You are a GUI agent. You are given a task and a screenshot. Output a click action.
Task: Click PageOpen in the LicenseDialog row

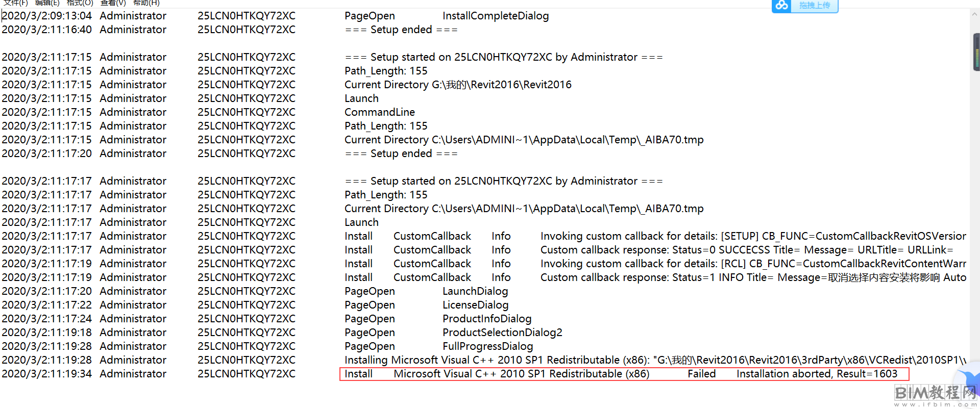(x=370, y=305)
